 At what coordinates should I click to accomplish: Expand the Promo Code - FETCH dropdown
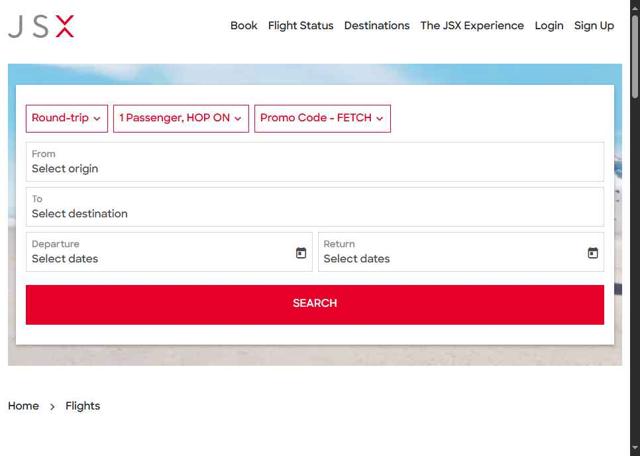(x=322, y=118)
